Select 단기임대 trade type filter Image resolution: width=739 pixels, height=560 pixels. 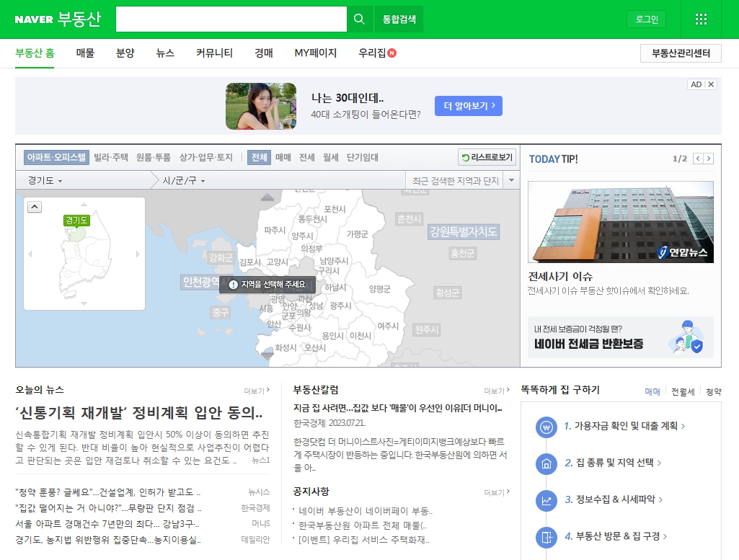coord(363,157)
